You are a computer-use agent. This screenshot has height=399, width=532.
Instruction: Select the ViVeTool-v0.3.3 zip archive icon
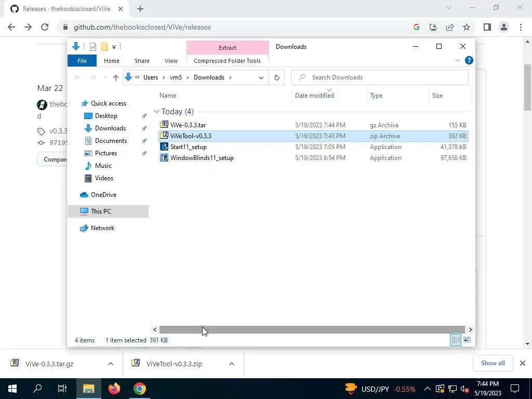tap(164, 136)
